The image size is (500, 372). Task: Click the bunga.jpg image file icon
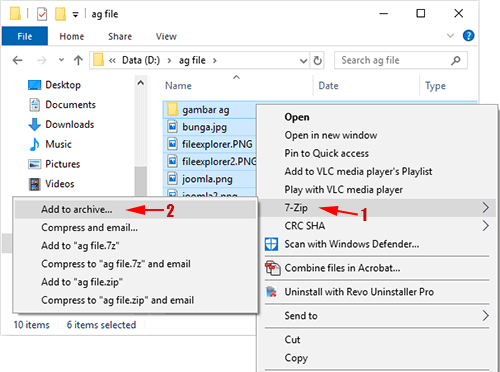coord(172,127)
